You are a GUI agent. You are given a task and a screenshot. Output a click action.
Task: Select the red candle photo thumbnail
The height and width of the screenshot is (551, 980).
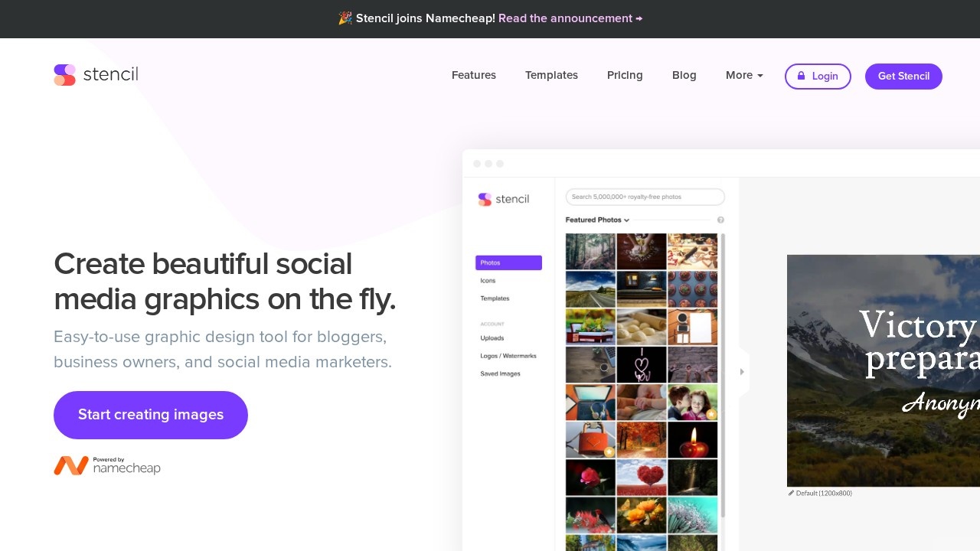tap(692, 439)
